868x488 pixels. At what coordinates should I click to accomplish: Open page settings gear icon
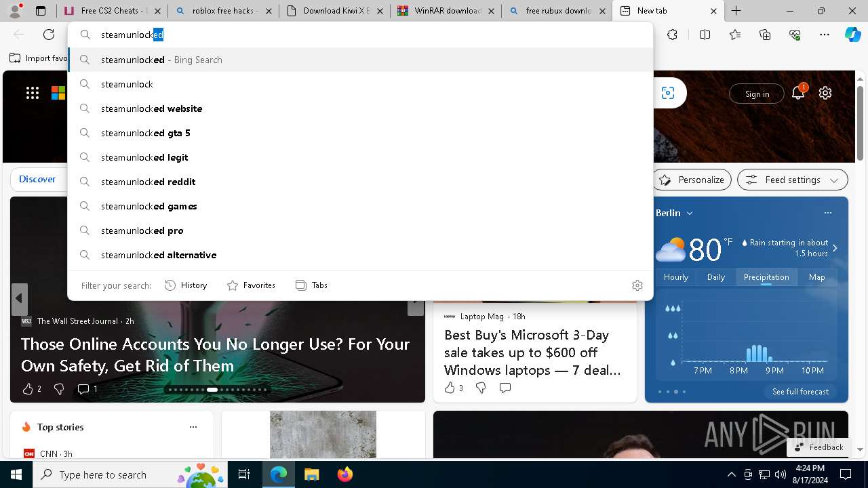825,94
